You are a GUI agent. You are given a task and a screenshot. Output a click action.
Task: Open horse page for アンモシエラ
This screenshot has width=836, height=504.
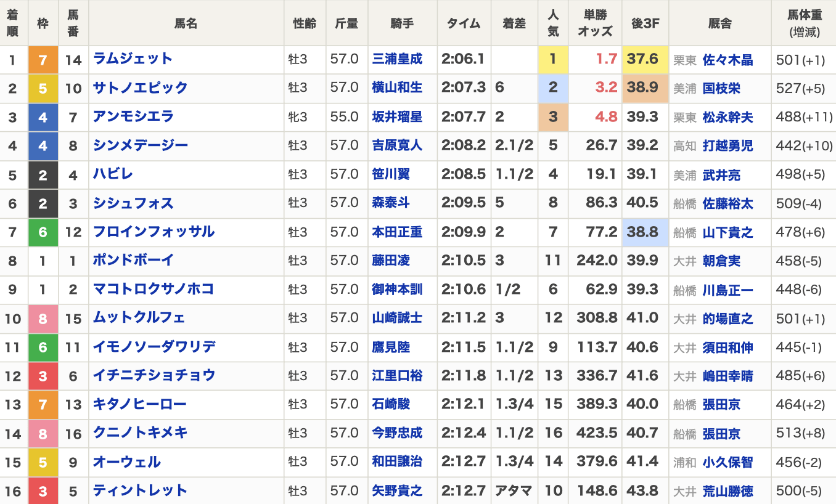[133, 116]
